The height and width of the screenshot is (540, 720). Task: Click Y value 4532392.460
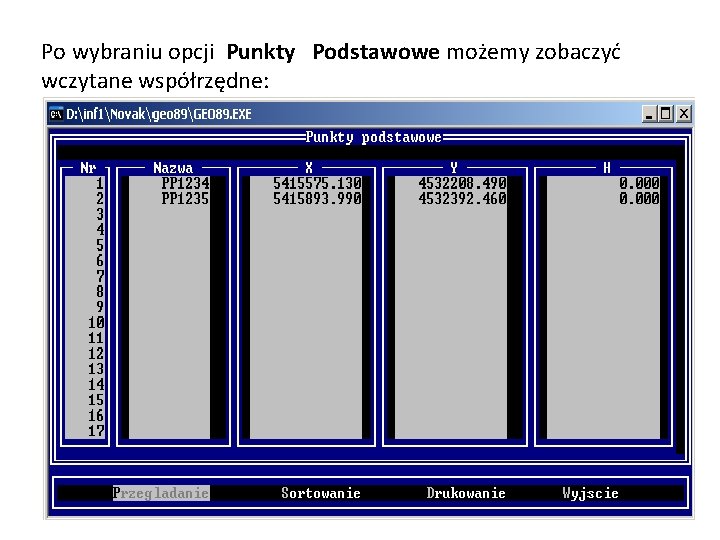(x=462, y=198)
